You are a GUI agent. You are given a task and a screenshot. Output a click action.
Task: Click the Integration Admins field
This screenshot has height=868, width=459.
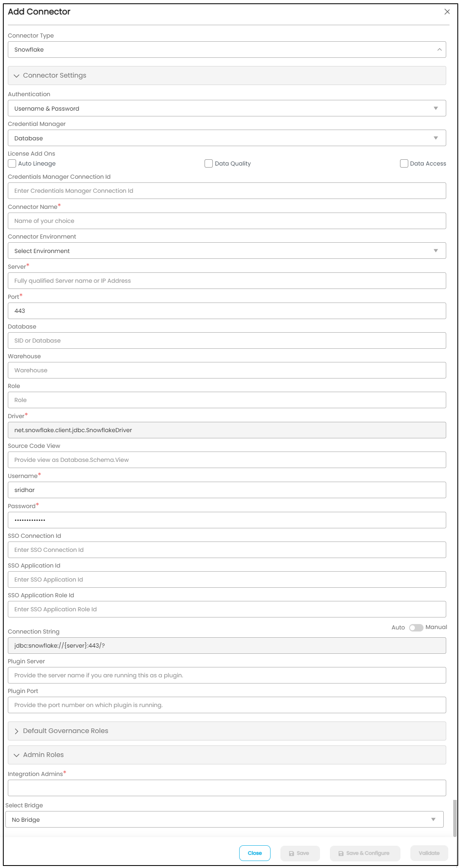[x=227, y=788]
